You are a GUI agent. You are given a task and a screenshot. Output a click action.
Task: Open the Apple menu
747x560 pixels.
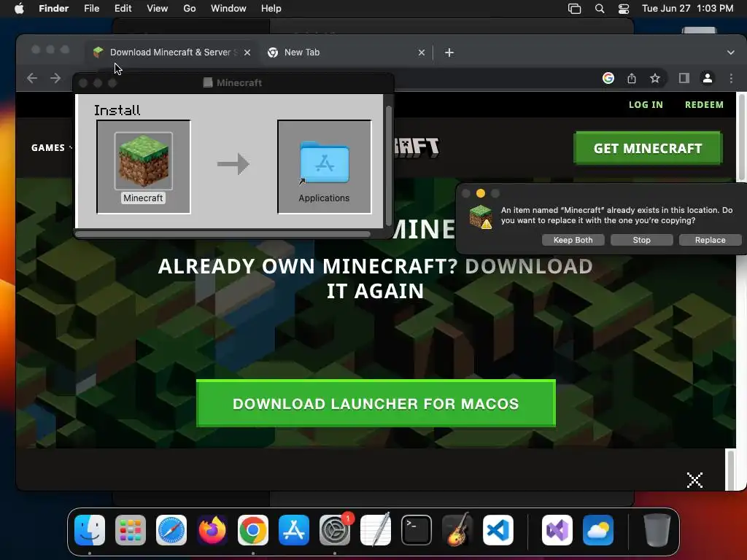[x=19, y=9]
